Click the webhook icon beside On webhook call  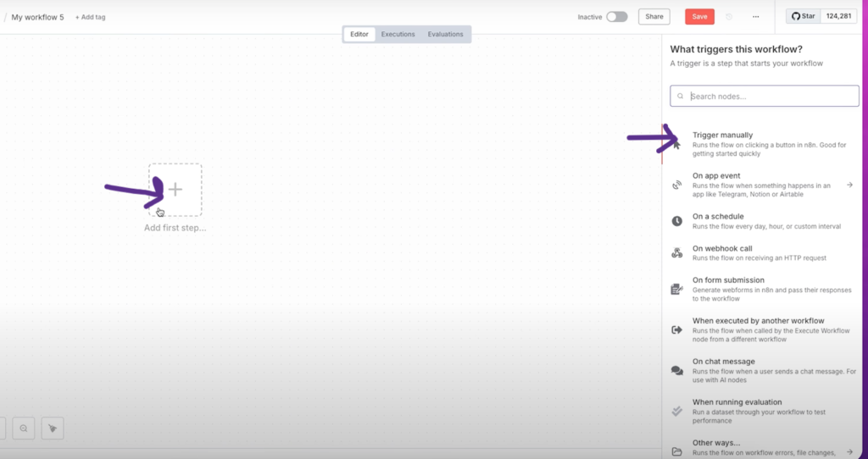[677, 253]
